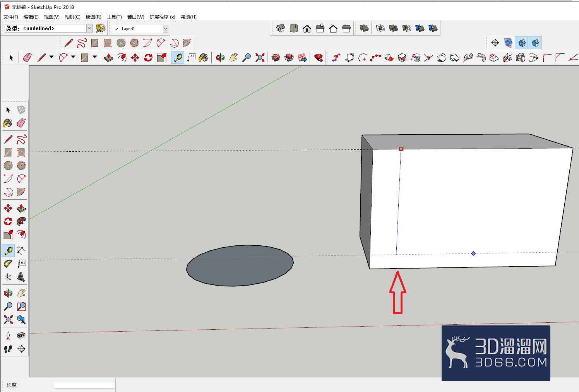Image resolution: width=579 pixels, height=392 pixels.
Task: Click the Outer Shell solid tool
Action: (x=364, y=28)
